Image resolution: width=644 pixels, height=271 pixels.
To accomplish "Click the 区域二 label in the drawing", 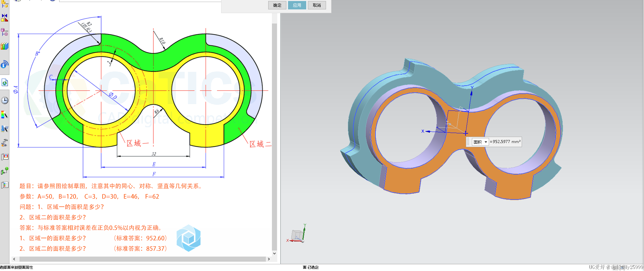I will [260, 144].
